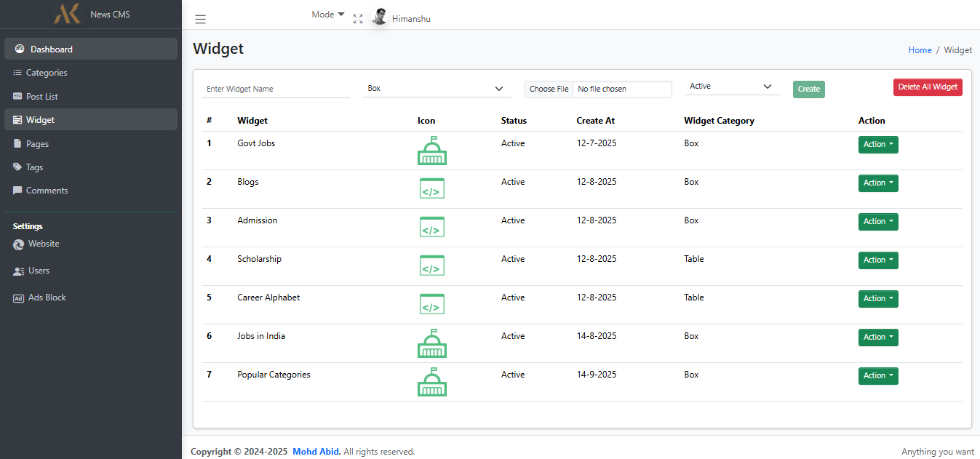Click the Blogs code window icon
980x459 pixels.
(x=431, y=188)
